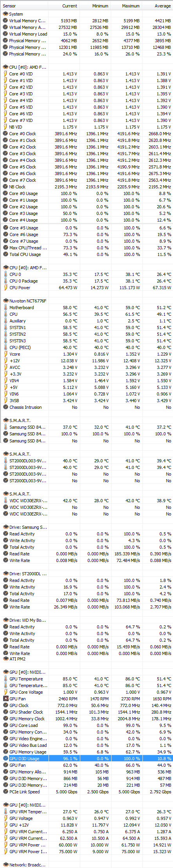
Task: Select the CPU Power lightning icon
Action: [5, 288]
